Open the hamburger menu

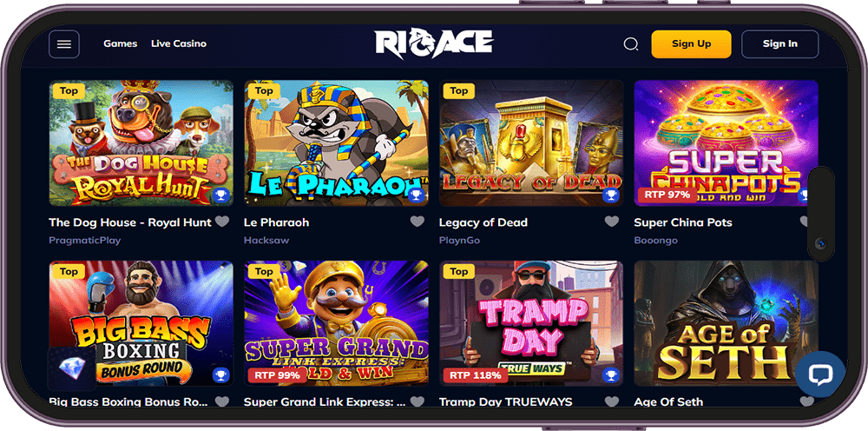[x=64, y=44]
